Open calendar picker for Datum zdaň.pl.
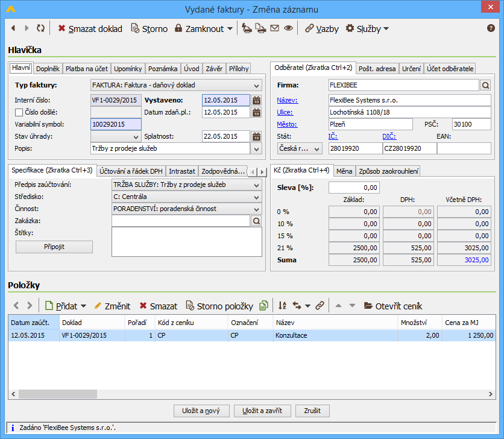Viewport: 504px width, 439px height. click(256, 112)
